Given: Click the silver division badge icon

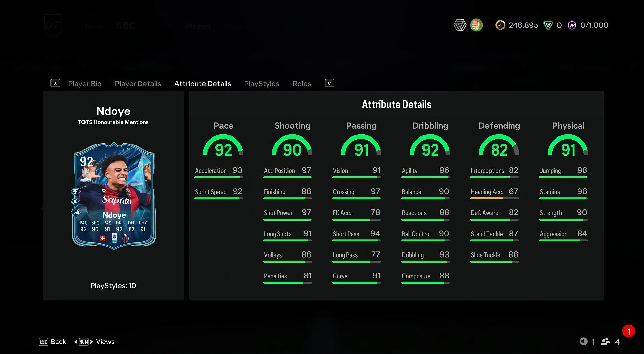Looking at the screenshot, I should click(x=460, y=25).
